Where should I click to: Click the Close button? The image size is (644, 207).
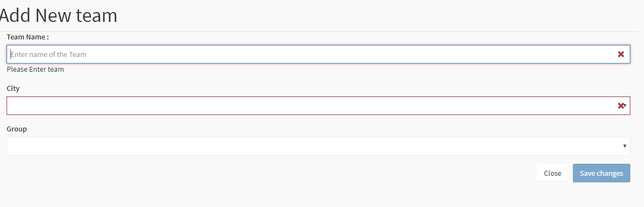point(553,173)
